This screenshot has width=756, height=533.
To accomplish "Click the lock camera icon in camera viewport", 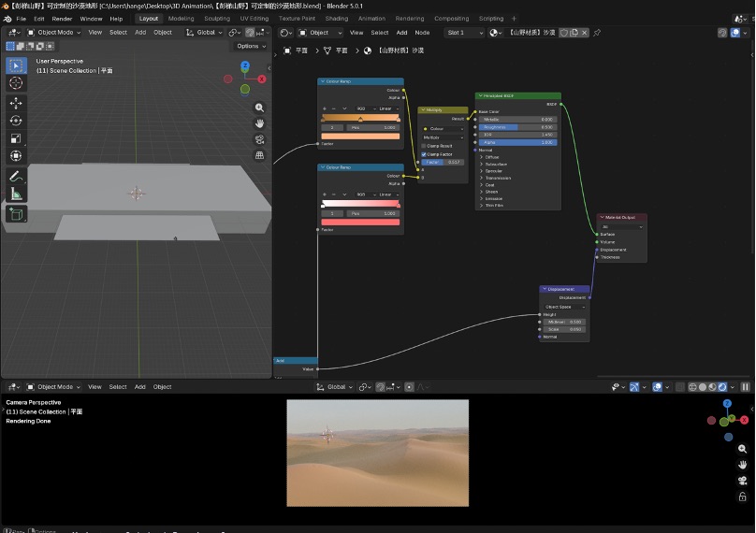I will [x=743, y=496].
